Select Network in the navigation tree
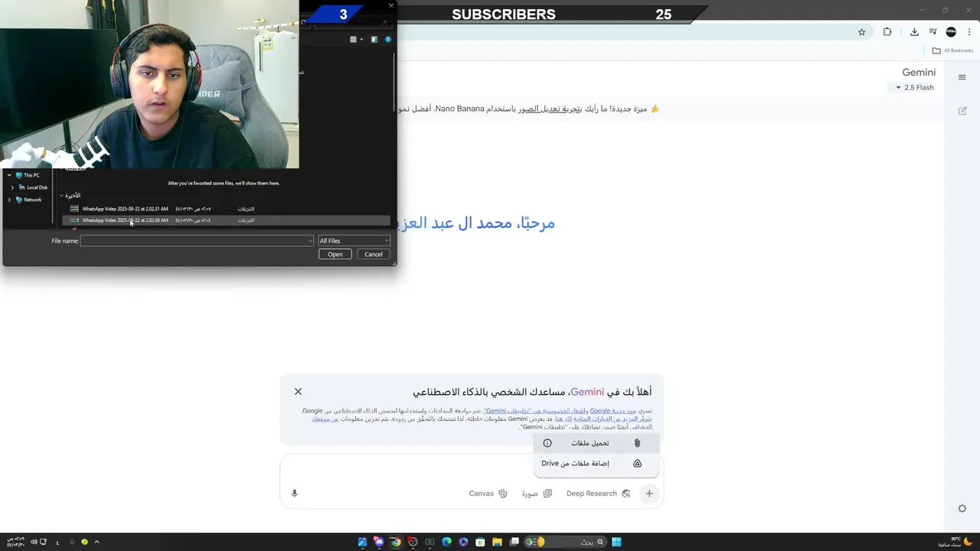 tap(28, 200)
